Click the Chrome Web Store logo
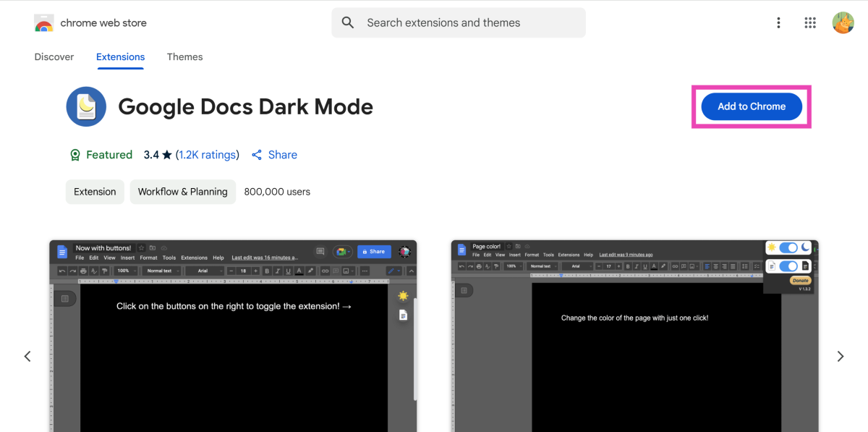This screenshot has width=868, height=432. [x=43, y=22]
